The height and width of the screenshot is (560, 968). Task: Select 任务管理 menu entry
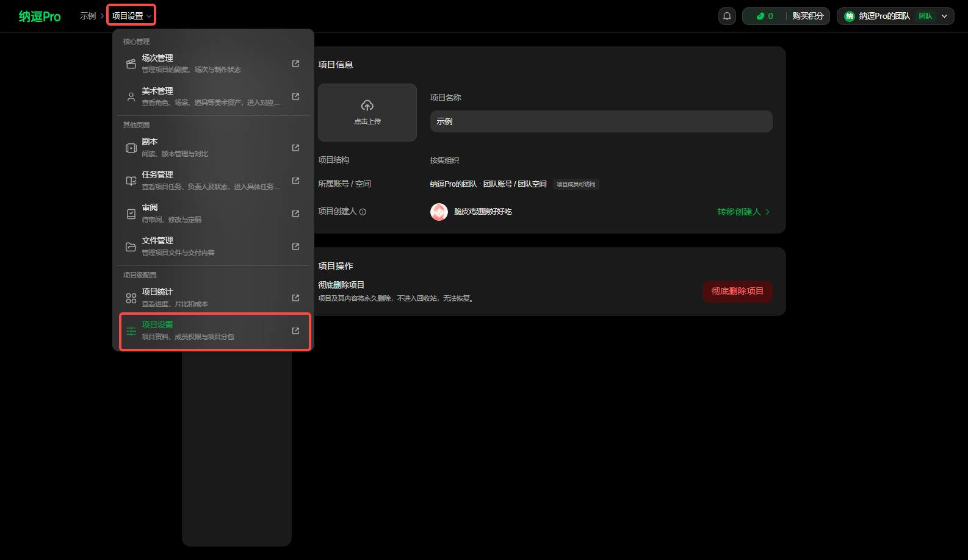(214, 181)
